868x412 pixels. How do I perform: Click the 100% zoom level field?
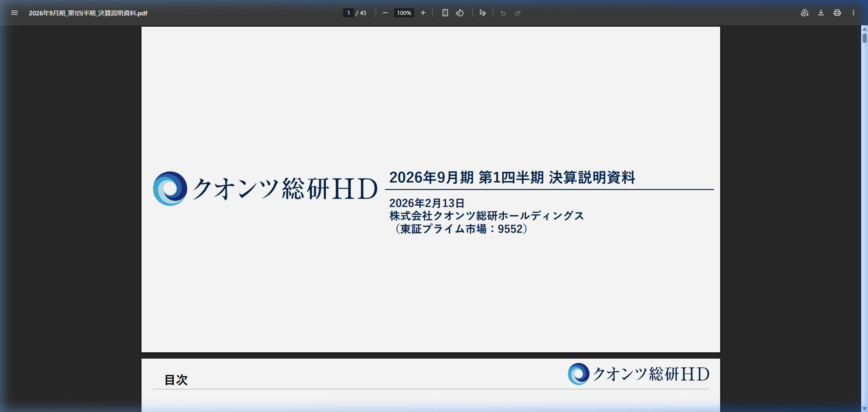click(x=404, y=13)
